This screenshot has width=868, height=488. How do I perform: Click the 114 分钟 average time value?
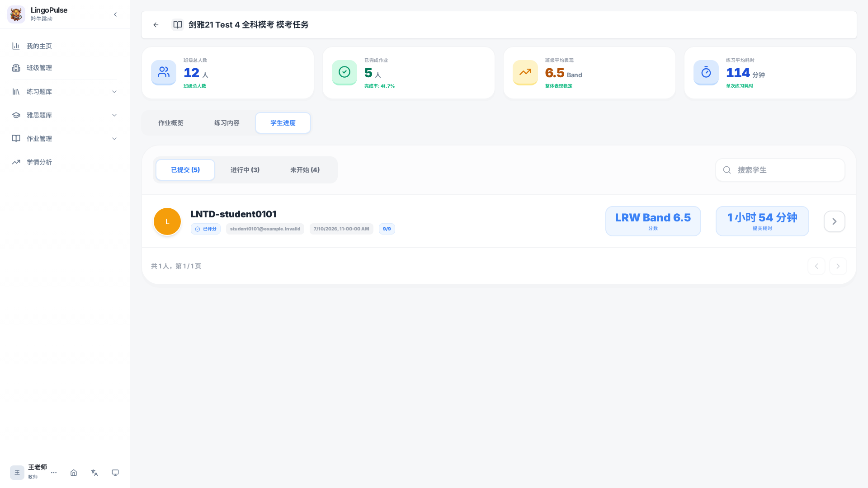[745, 73]
